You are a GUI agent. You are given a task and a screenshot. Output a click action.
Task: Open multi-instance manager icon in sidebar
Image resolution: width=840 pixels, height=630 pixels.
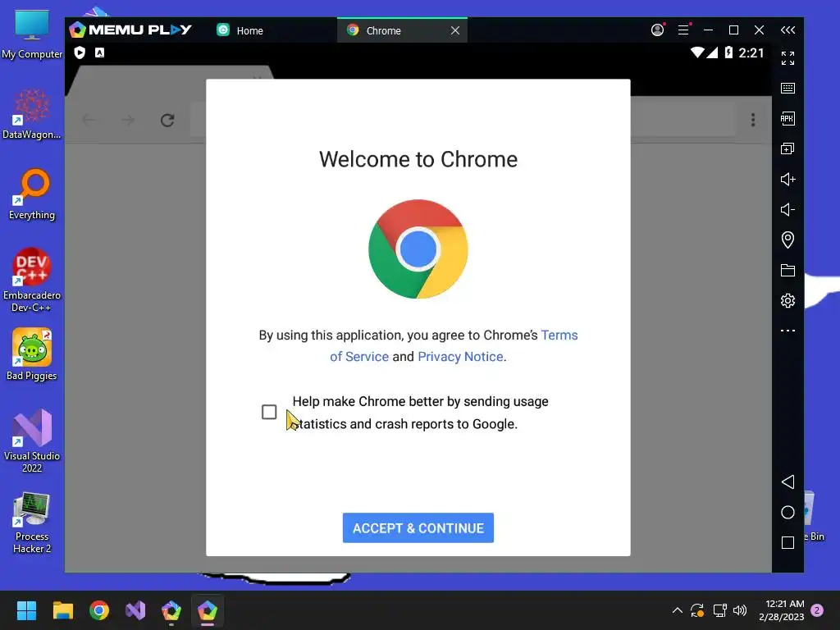point(787,148)
